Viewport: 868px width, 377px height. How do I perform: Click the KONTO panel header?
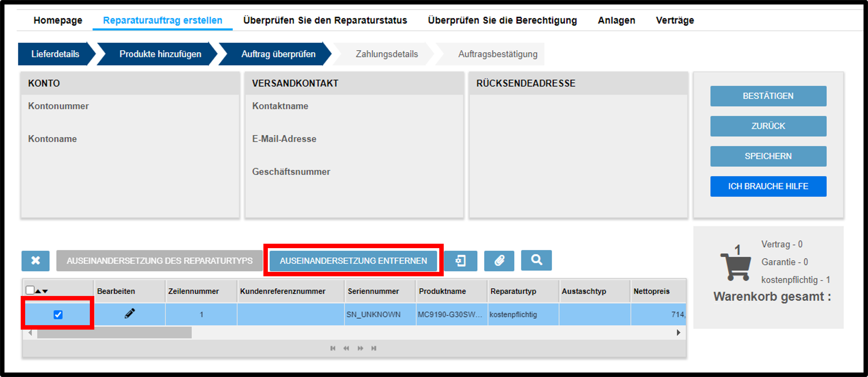[x=130, y=83]
